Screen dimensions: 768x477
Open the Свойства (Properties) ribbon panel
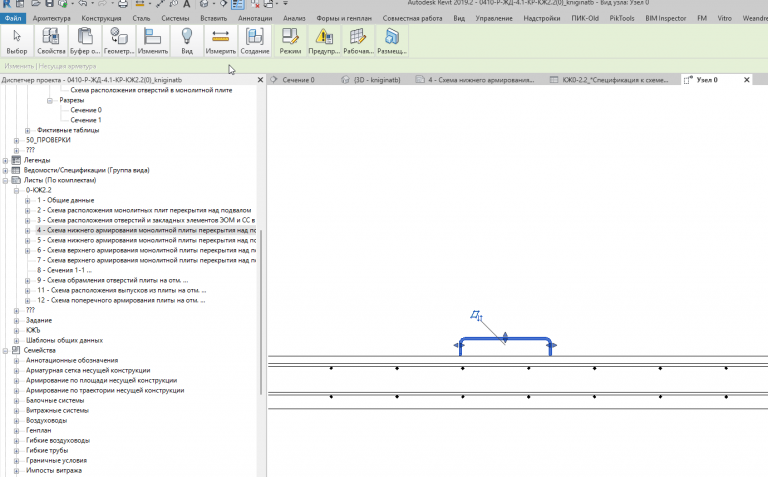coord(51,41)
